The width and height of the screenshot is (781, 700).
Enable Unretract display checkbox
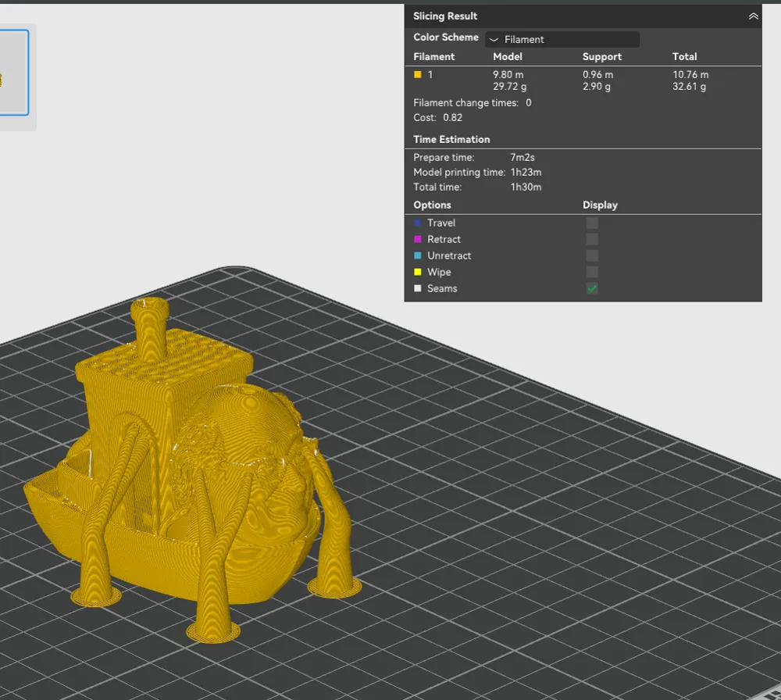click(592, 255)
